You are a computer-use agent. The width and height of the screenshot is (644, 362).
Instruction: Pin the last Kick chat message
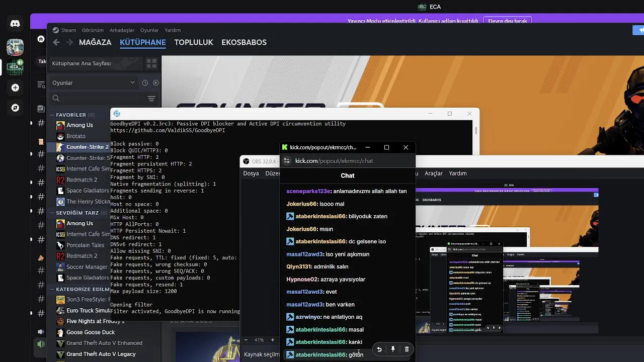point(393,349)
